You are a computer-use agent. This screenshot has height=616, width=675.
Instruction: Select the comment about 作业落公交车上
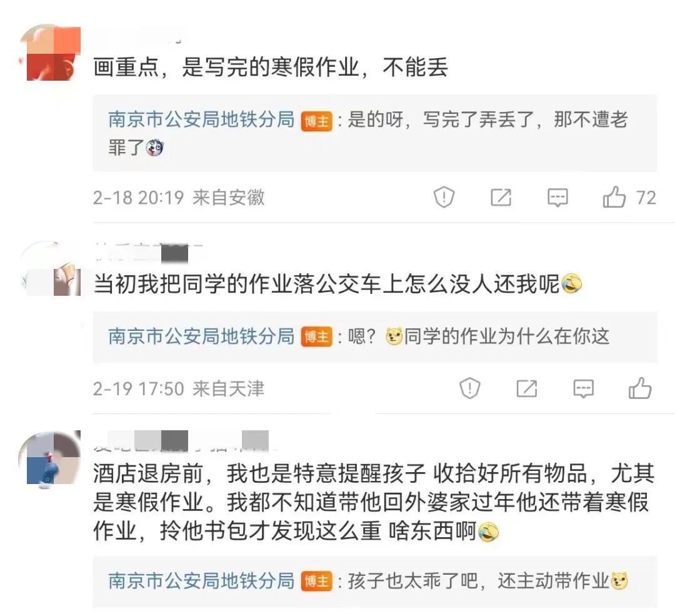coord(338,284)
